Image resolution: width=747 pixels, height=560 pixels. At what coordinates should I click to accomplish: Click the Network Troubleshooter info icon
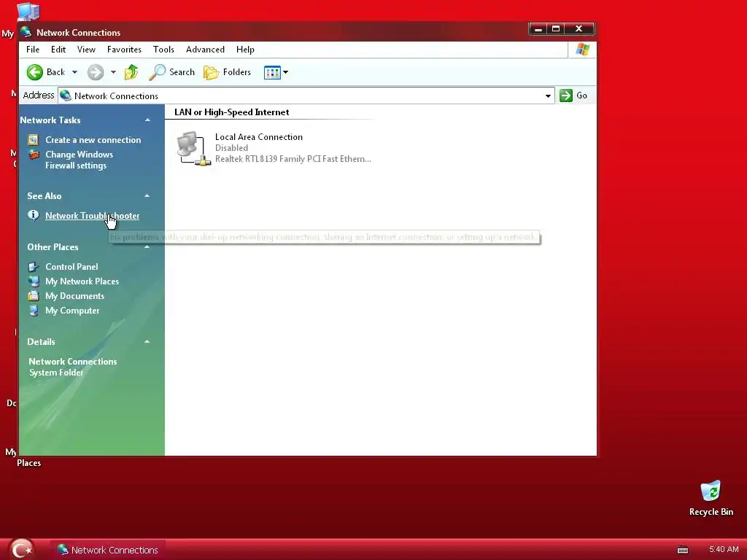click(34, 215)
